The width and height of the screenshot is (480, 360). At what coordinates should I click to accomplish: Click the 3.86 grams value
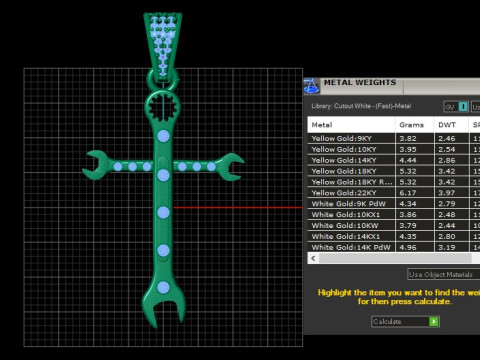click(408, 215)
